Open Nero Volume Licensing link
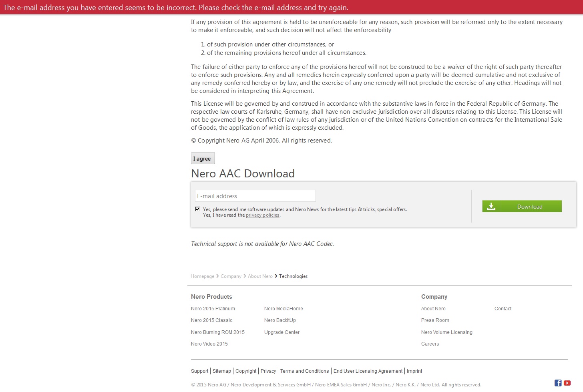 (447, 332)
